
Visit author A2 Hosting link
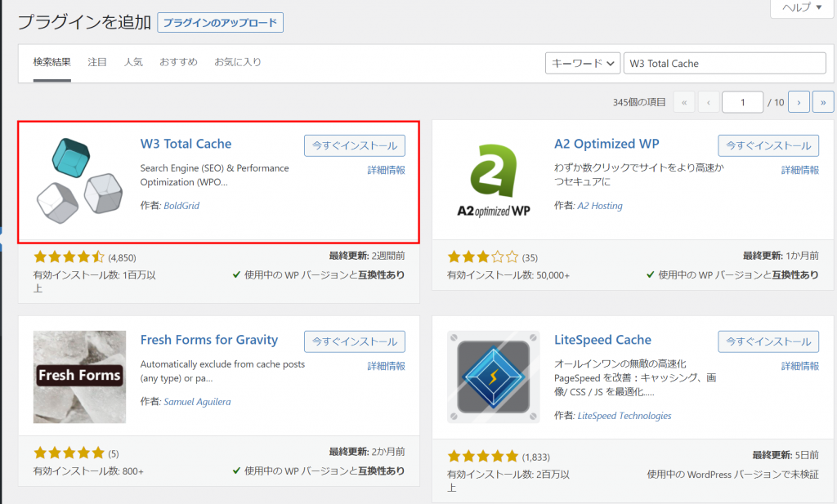tap(600, 206)
